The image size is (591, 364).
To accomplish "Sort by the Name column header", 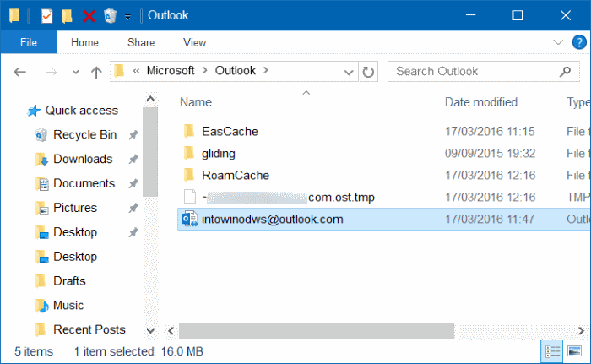I will point(196,102).
